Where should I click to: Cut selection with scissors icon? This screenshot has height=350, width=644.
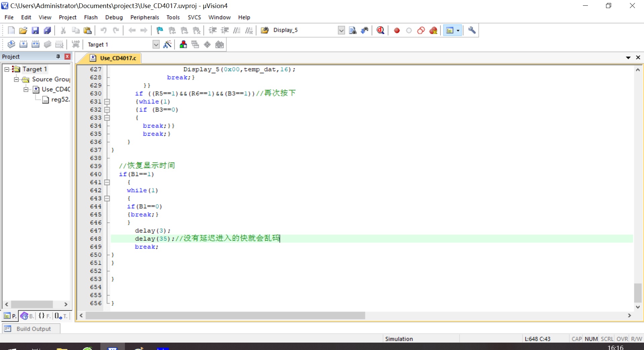pos(63,30)
